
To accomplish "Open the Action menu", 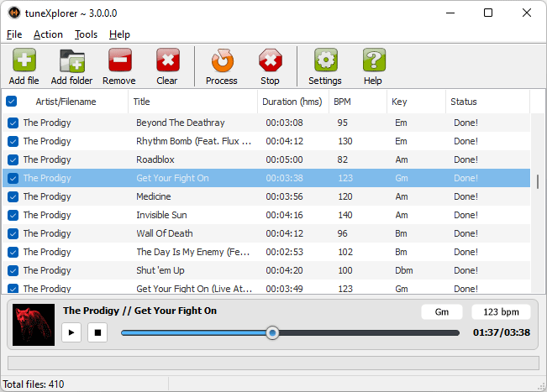I will [48, 34].
